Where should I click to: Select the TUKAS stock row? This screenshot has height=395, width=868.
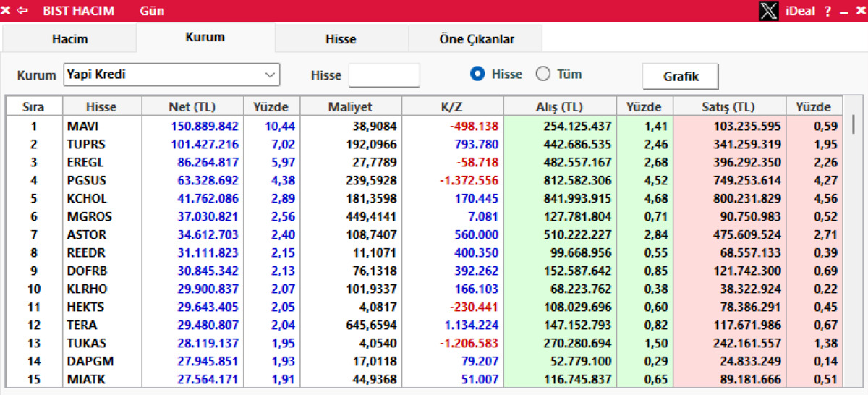click(425, 343)
